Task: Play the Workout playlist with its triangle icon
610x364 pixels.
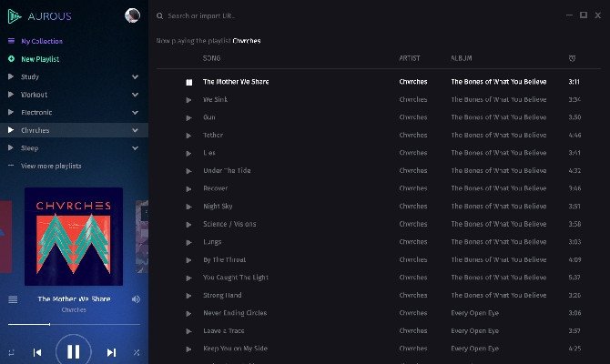Action: 11,95
